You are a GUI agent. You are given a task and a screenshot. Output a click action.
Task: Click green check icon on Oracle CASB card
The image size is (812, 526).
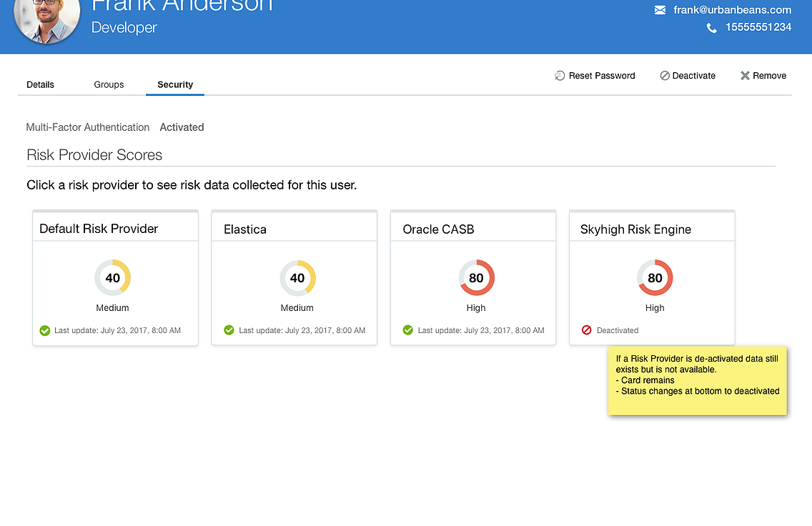point(408,330)
